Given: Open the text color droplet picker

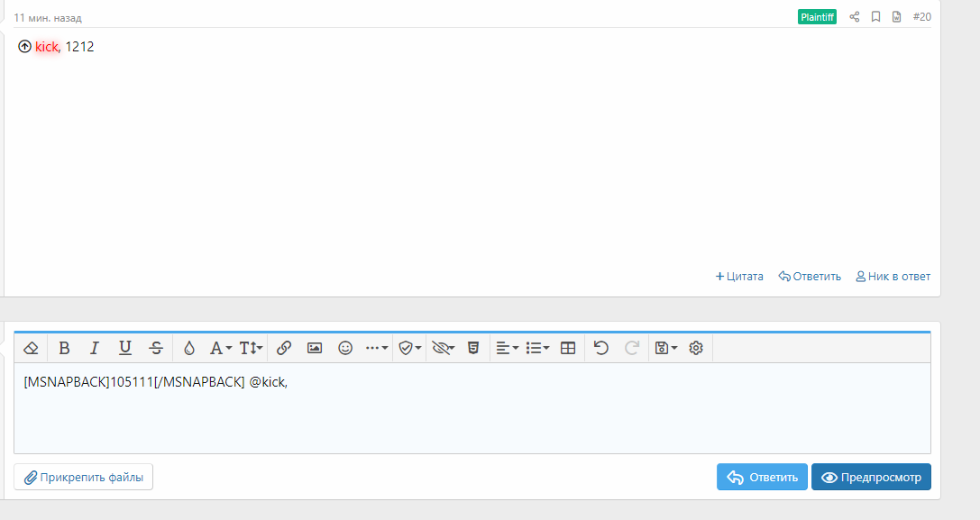Looking at the screenshot, I should 188,348.
